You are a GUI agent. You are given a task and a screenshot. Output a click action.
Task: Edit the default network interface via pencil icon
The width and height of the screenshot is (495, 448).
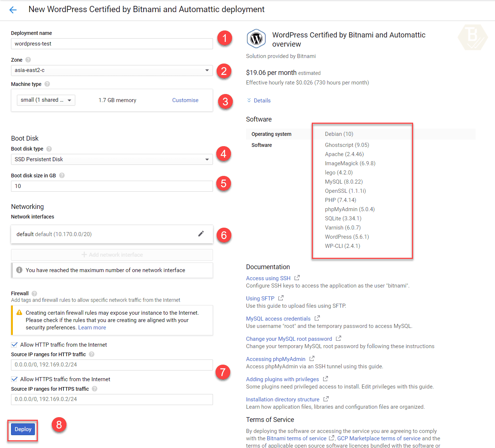click(x=201, y=234)
